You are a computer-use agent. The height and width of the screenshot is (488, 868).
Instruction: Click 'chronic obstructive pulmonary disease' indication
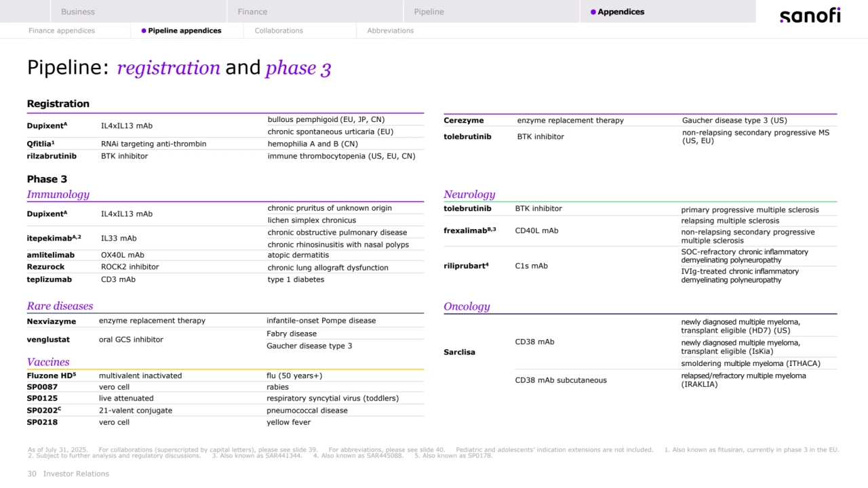tap(337, 232)
